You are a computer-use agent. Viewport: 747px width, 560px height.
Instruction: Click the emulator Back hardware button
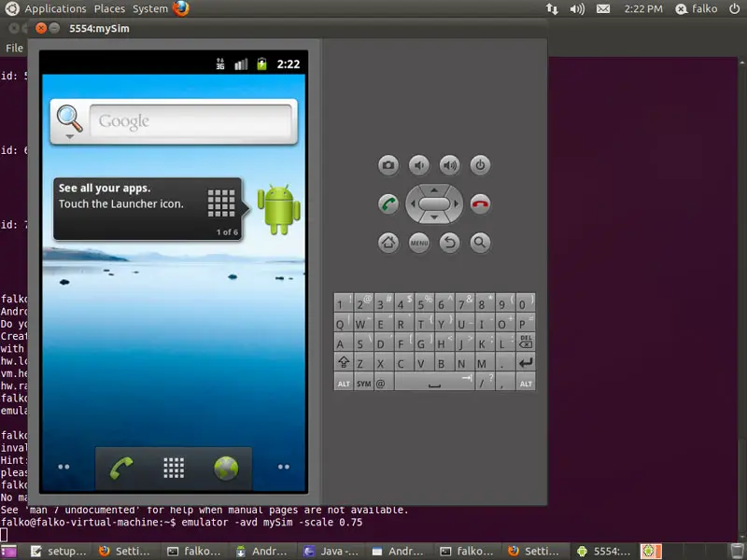point(449,243)
